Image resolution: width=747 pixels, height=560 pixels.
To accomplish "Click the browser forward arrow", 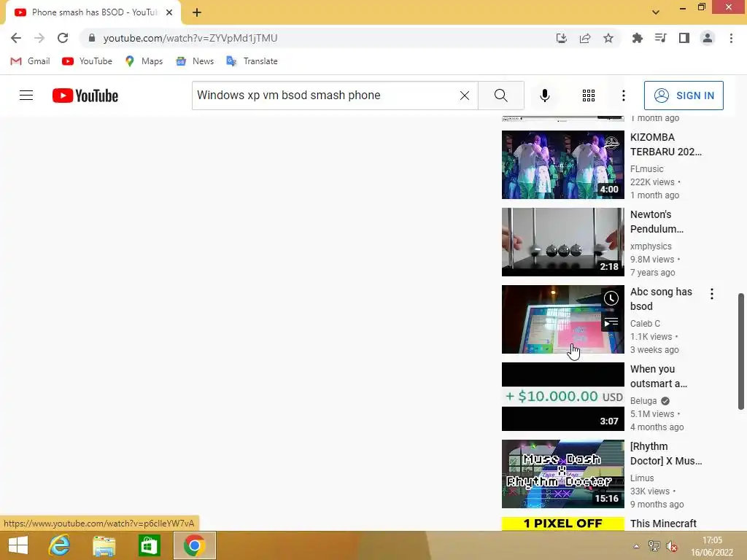I will [x=39, y=38].
